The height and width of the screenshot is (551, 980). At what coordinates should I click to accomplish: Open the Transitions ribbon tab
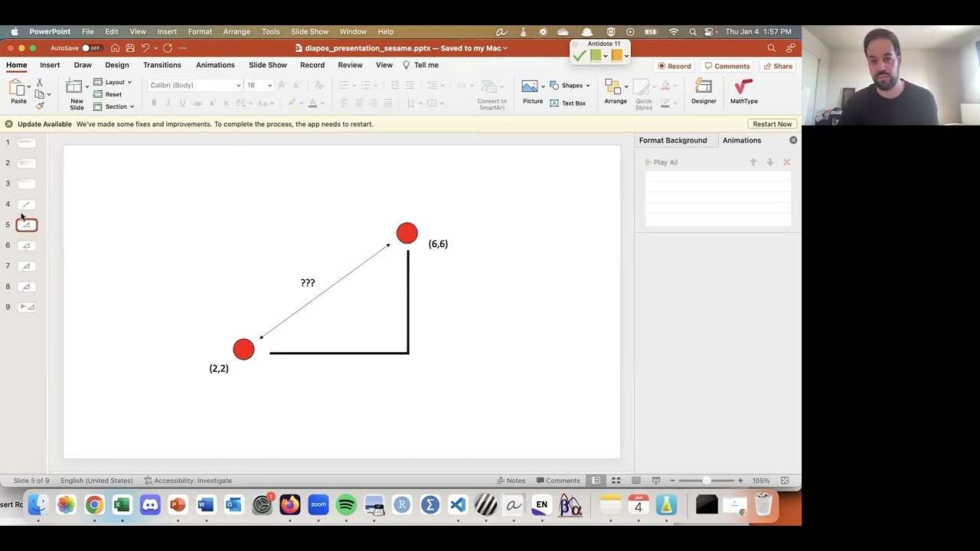[162, 65]
